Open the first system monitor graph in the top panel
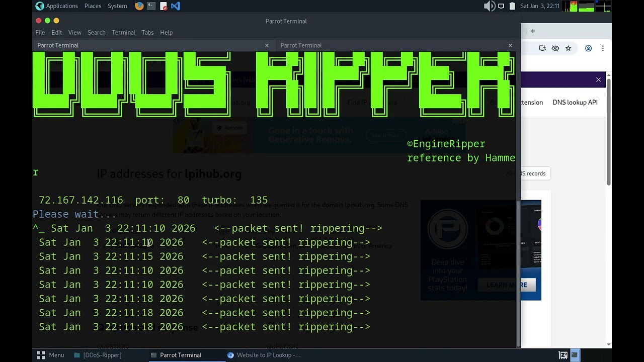Viewport: 644px width, 362px height. pyautogui.click(x=570, y=6)
